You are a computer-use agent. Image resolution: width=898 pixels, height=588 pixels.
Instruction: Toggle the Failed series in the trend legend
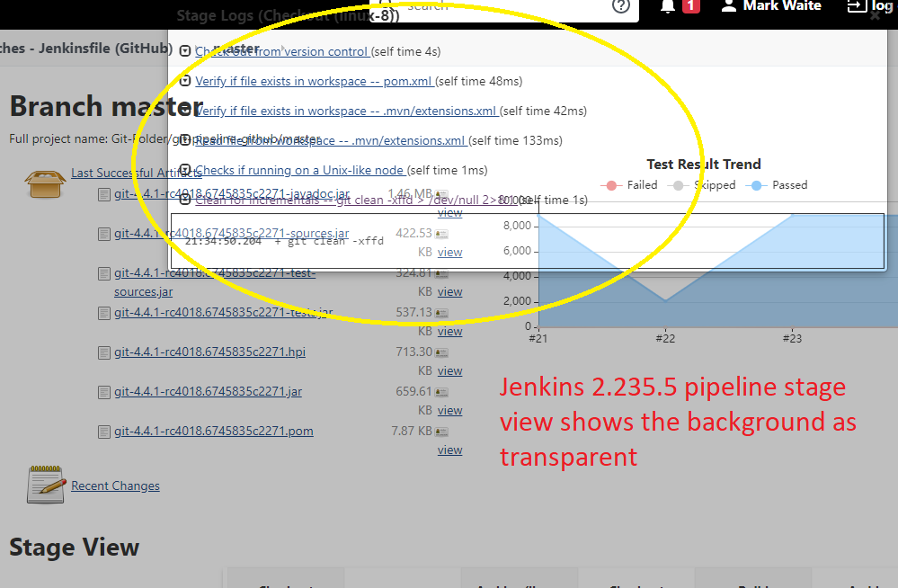coord(629,185)
